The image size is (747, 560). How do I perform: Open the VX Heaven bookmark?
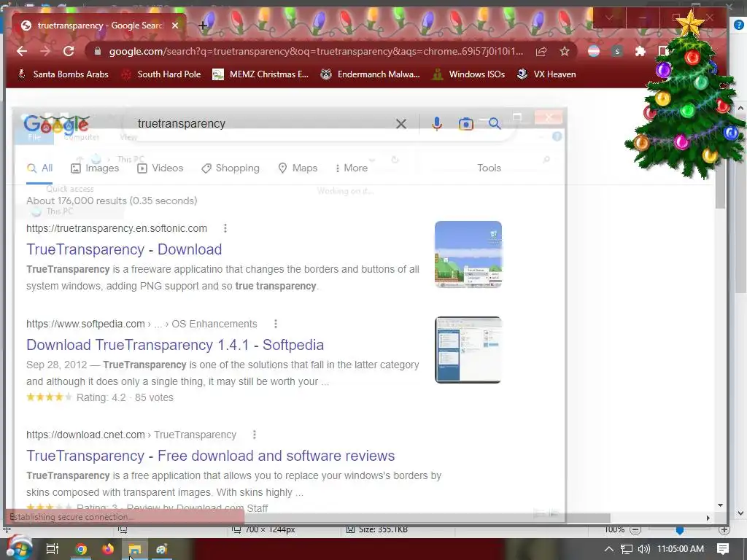point(547,74)
